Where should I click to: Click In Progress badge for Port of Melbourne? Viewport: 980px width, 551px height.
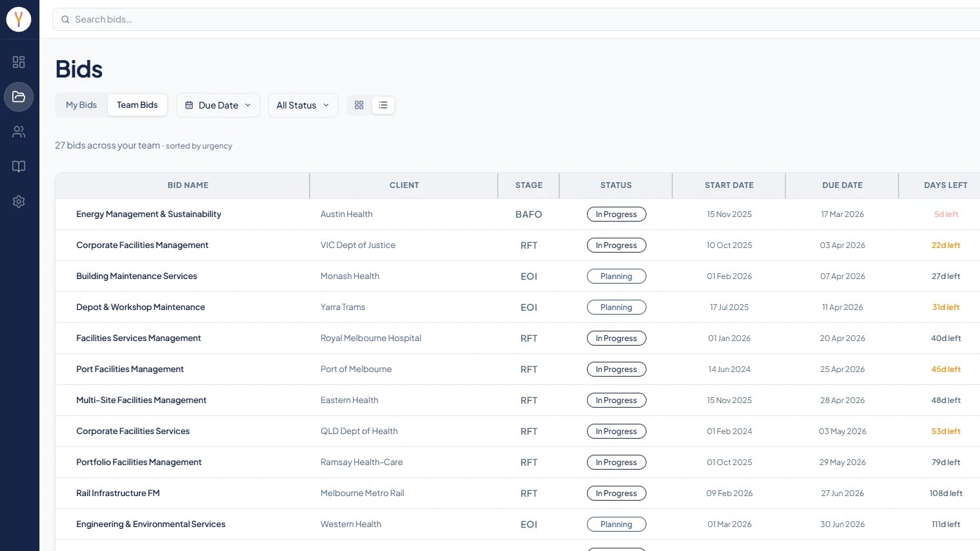point(616,369)
